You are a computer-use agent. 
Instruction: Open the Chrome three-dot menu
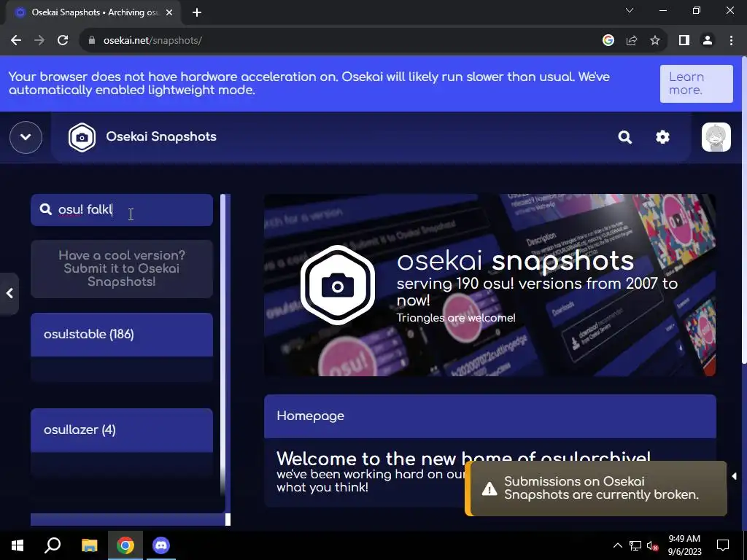click(731, 41)
